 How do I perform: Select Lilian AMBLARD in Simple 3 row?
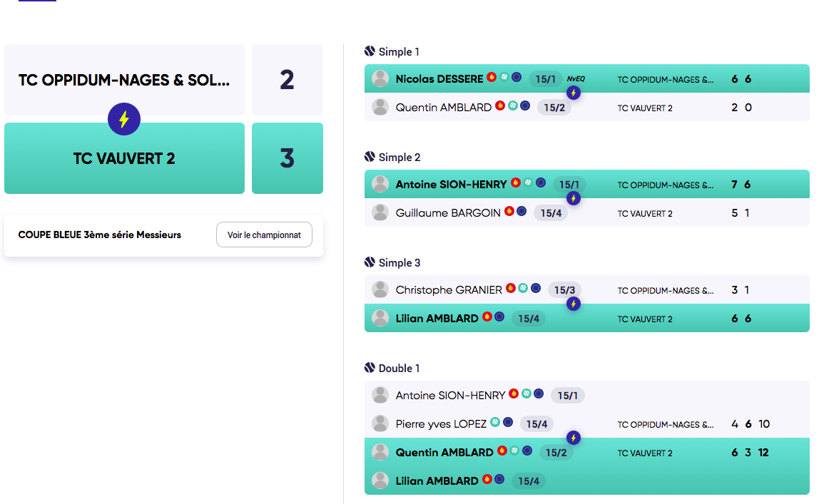(x=437, y=318)
